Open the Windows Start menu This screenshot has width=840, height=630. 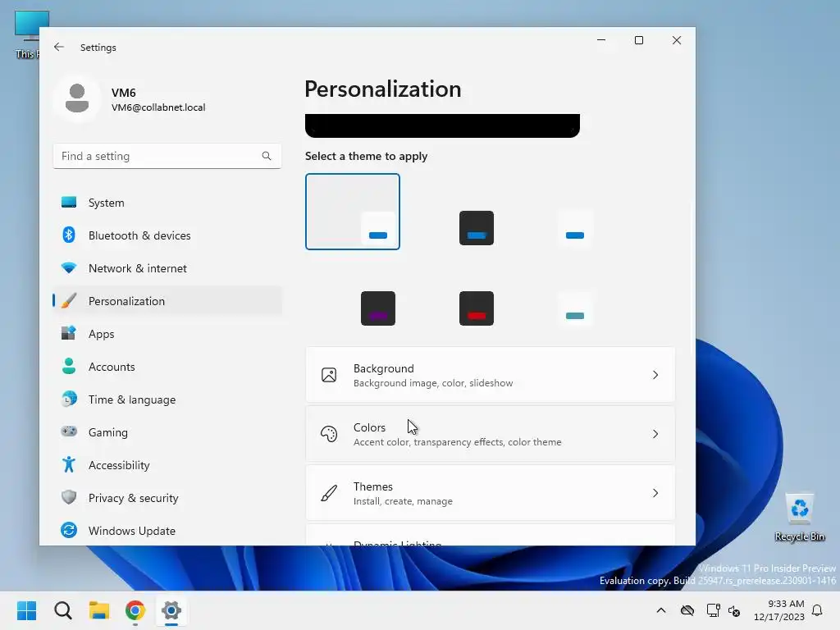point(27,610)
